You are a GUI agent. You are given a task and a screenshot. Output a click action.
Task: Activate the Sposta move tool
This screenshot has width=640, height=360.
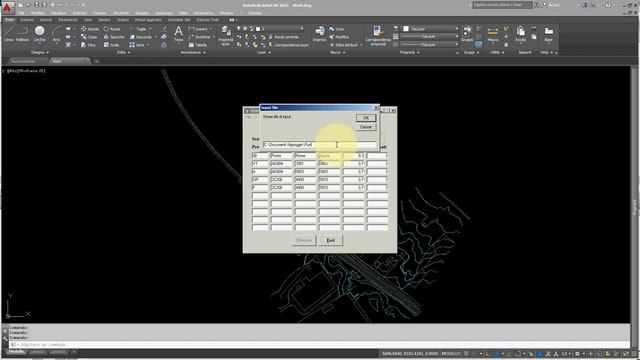point(90,29)
